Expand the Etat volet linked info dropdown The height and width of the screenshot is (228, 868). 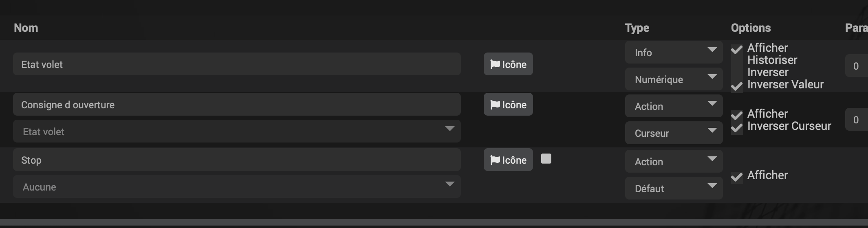(237, 131)
